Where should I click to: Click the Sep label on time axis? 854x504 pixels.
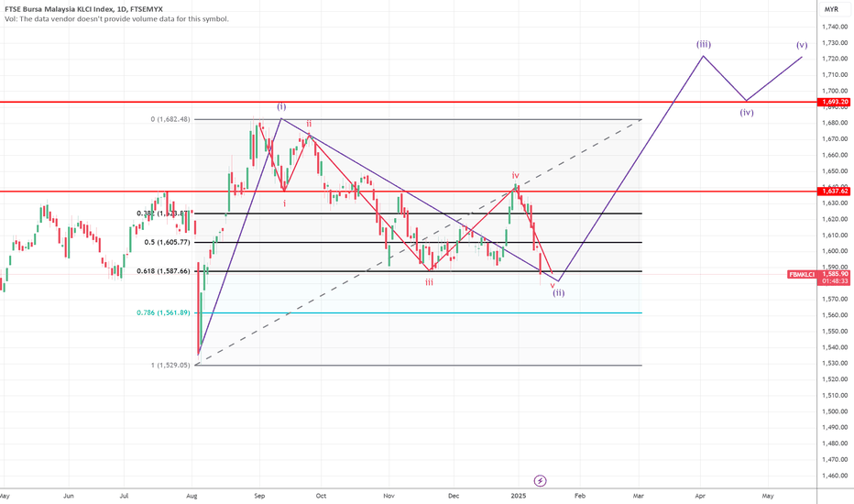[x=259, y=496]
